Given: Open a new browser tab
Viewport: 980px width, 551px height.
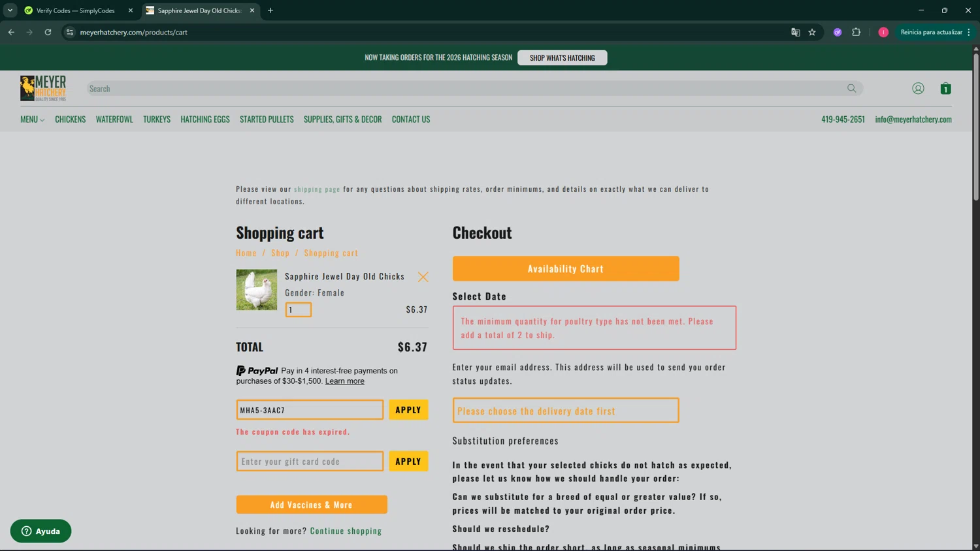Looking at the screenshot, I should coord(270,10).
